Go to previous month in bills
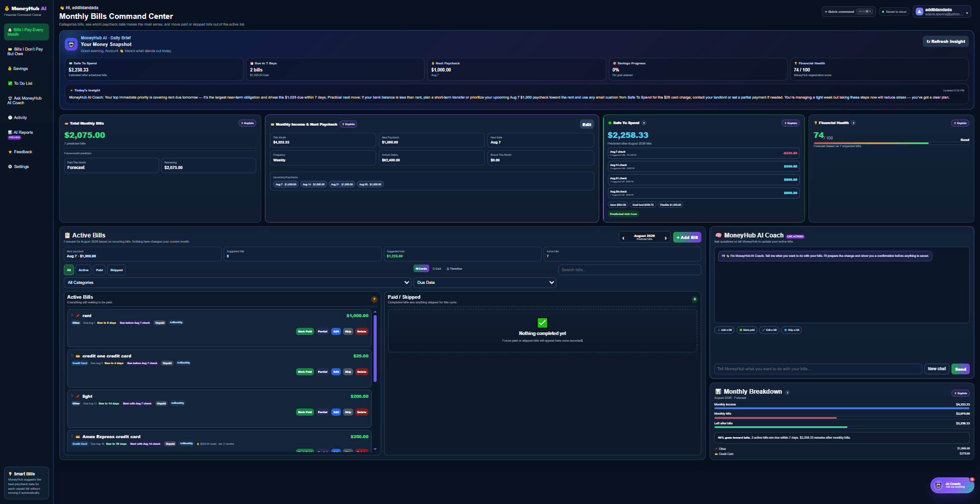 (623, 237)
